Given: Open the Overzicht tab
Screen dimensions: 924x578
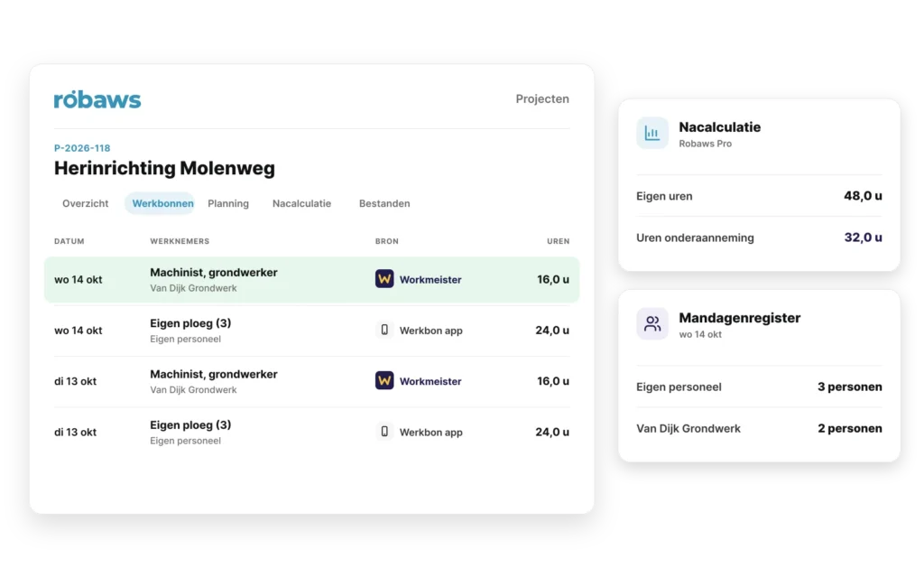Looking at the screenshot, I should (86, 203).
